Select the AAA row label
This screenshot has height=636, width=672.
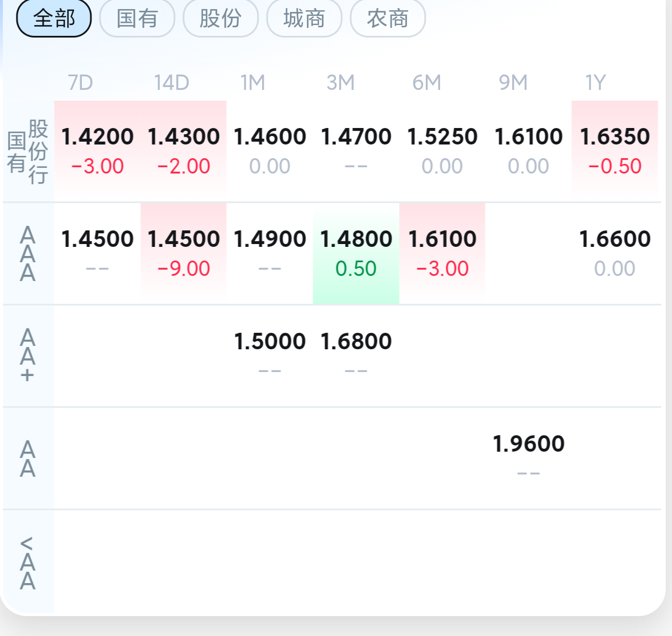(28, 254)
